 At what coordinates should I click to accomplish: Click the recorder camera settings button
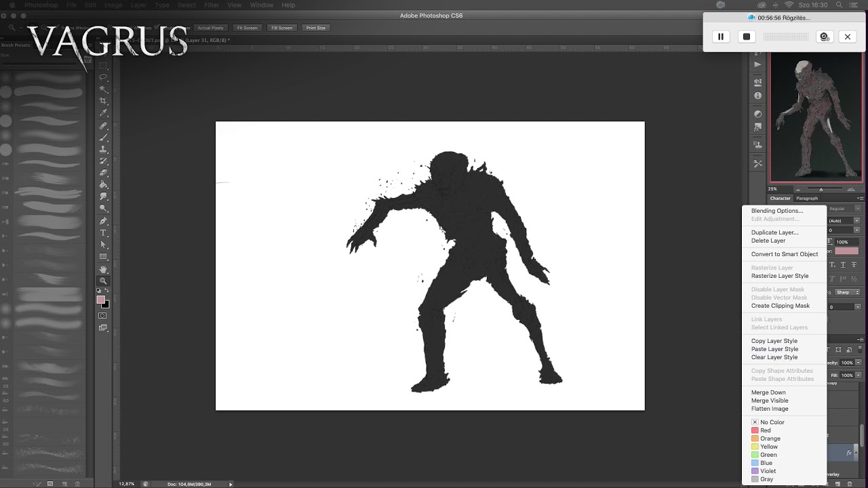pyautogui.click(x=825, y=37)
